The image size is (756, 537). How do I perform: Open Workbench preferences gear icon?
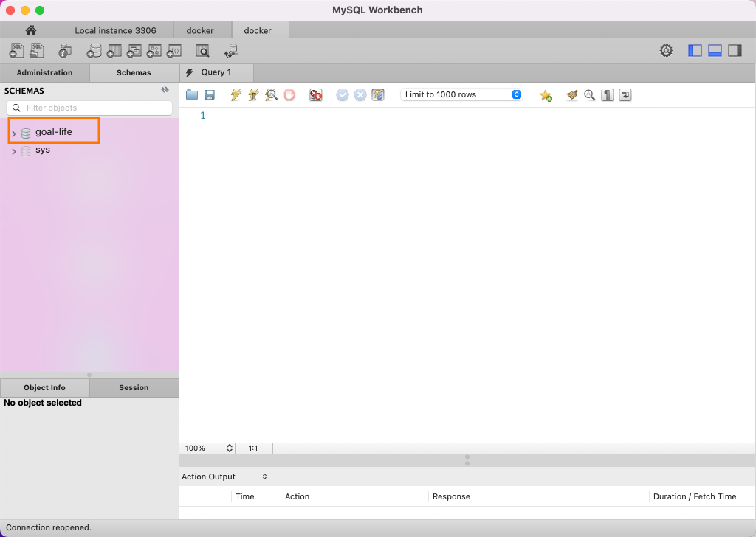click(x=667, y=51)
